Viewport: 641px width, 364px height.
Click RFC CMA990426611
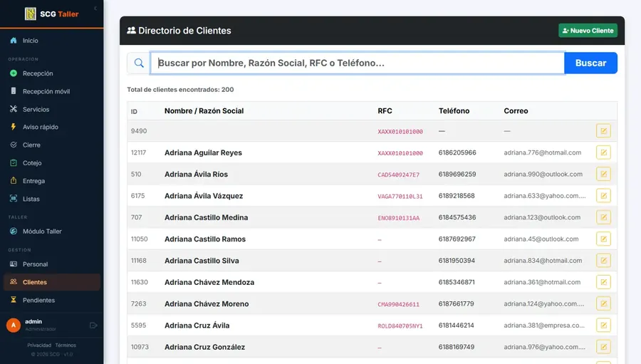399,304
